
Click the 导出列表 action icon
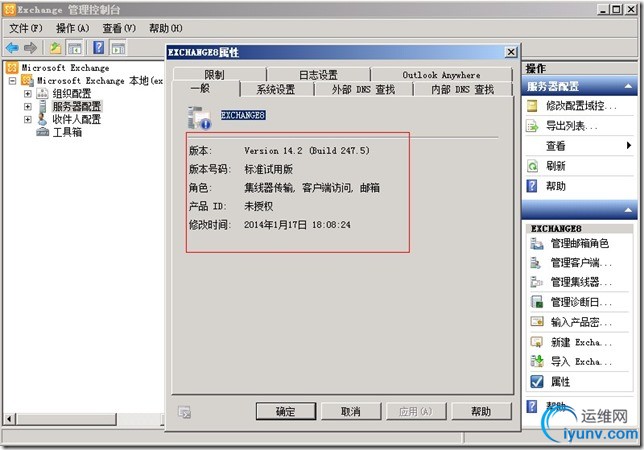[x=532, y=126]
